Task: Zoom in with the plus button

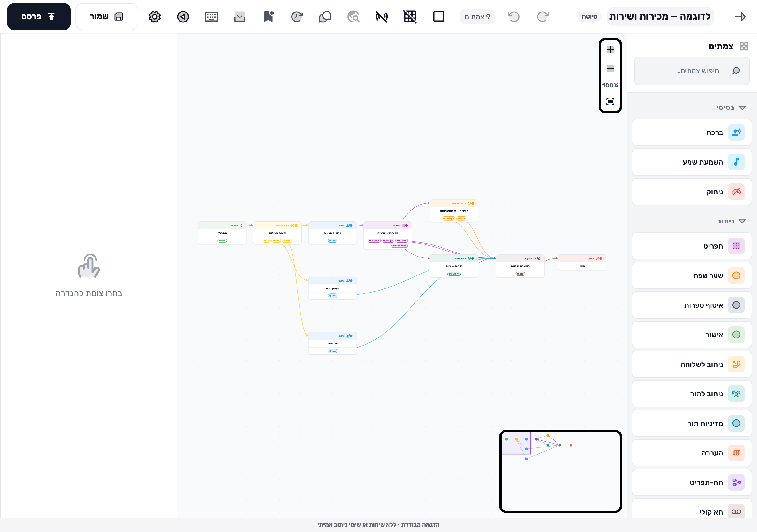Action: point(610,50)
